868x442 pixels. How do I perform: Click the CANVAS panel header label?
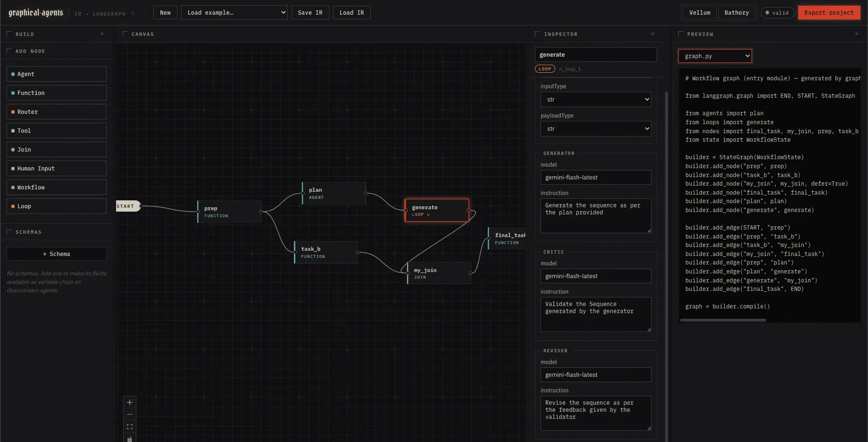click(x=142, y=34)
